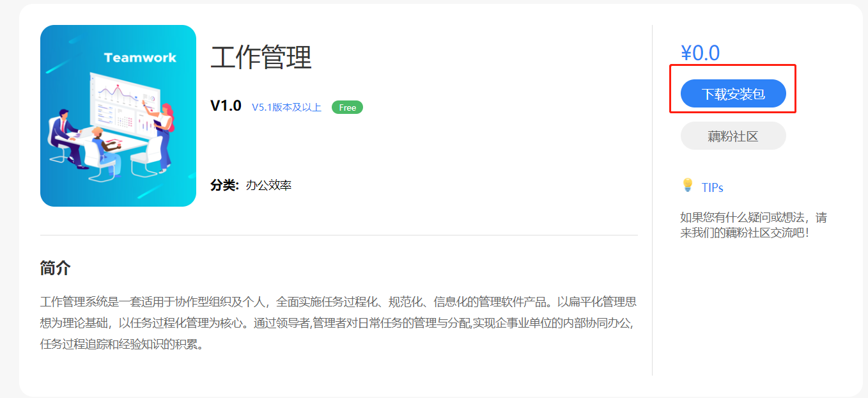
Task: Click the 办公效率 category value
Action: (268, 186)
